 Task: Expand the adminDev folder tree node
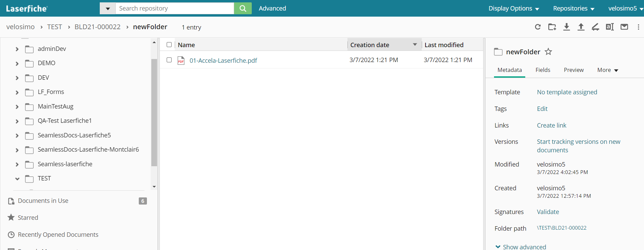point(17,49)
